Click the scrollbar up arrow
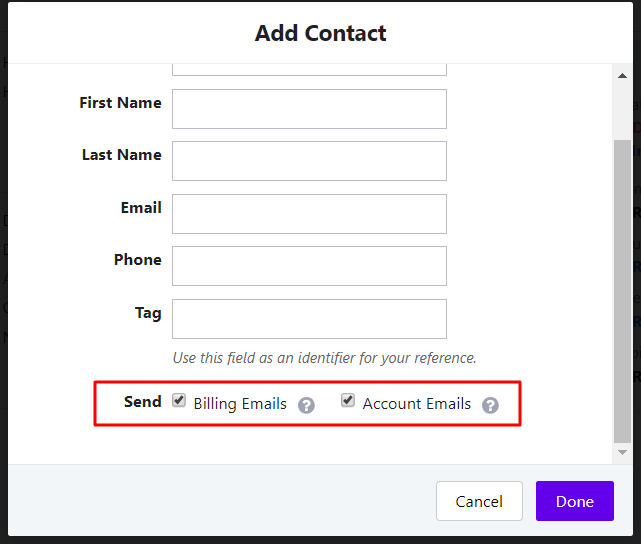641x544 pixels. (623, 76)
